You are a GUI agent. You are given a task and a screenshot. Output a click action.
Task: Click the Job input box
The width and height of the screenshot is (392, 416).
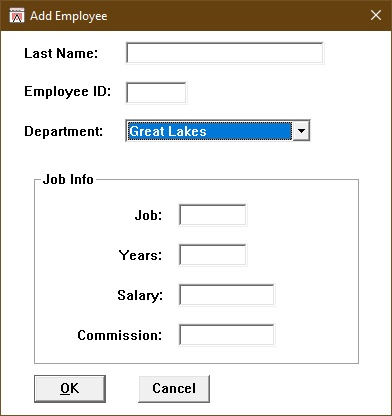(x=213, y=215)
